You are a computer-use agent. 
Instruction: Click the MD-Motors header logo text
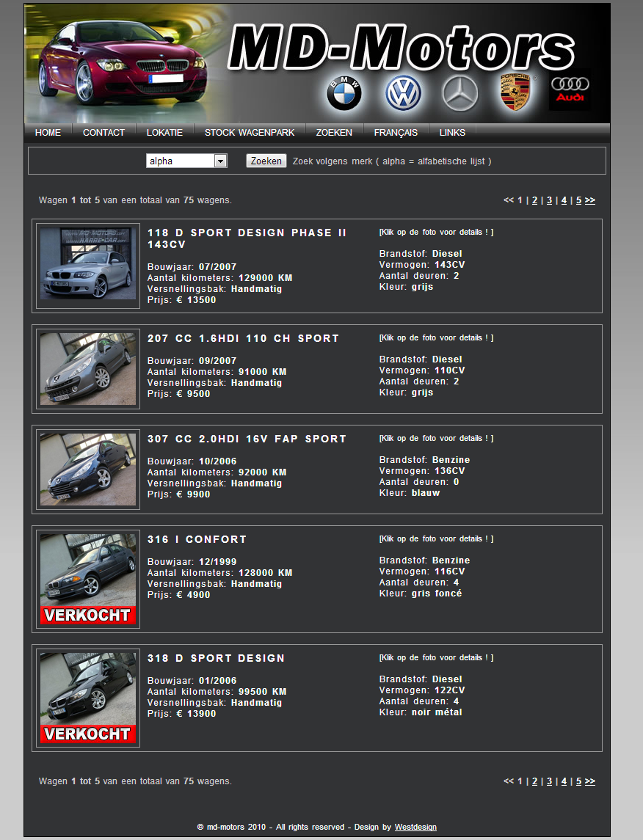pyautogui.click(x=402, y=48)
